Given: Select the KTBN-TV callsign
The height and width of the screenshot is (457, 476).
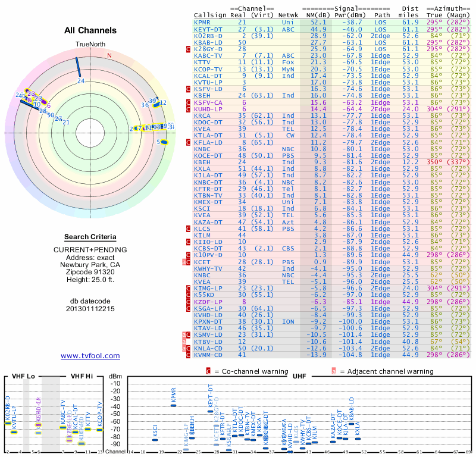Looking at the screenshot, I should click(208, 196).
